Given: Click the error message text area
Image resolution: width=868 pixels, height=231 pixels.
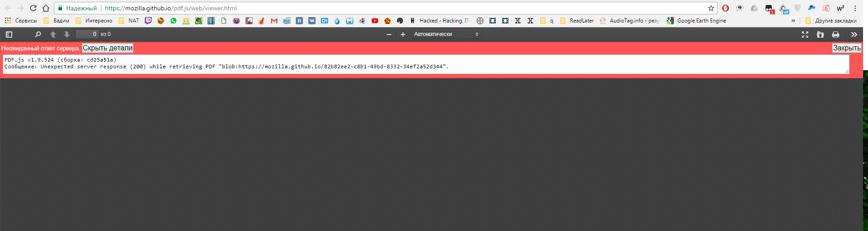Looking at the screenshot, I should pos(426,64).
